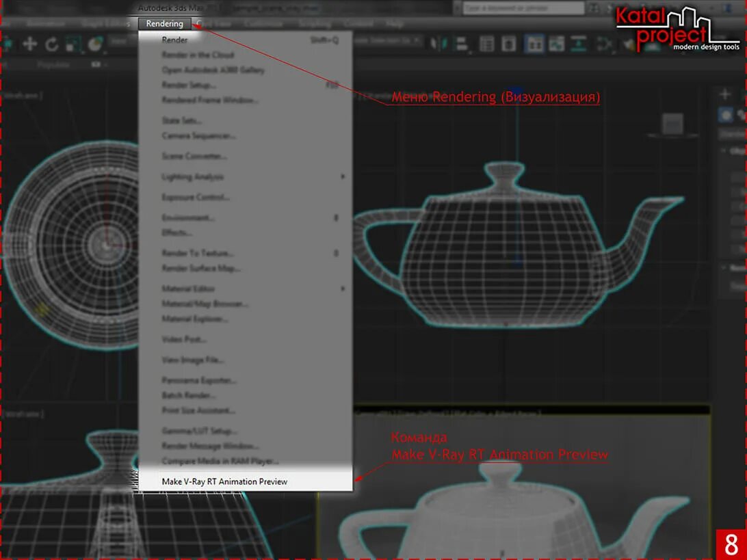
Task: Open the named selection sets dropdown
Action: [x=386, y=41]
